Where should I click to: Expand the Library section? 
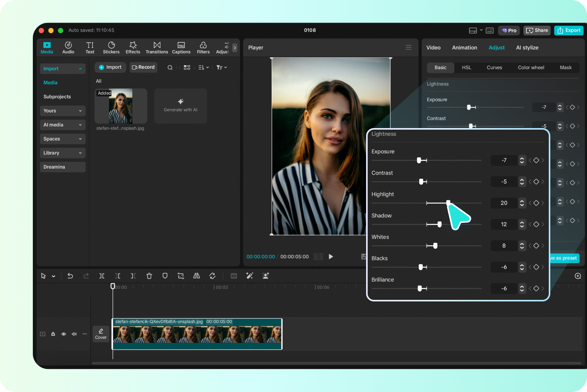(x=62, y=153)
